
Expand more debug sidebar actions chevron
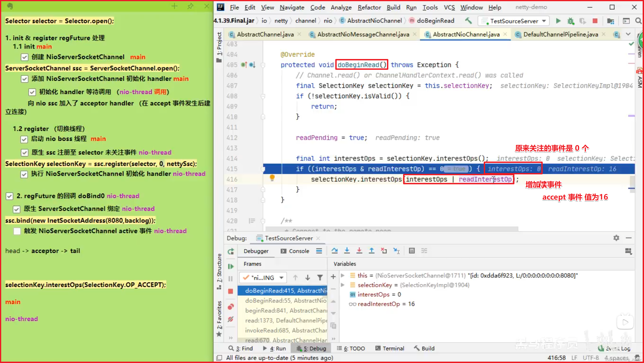coord(230,338)
